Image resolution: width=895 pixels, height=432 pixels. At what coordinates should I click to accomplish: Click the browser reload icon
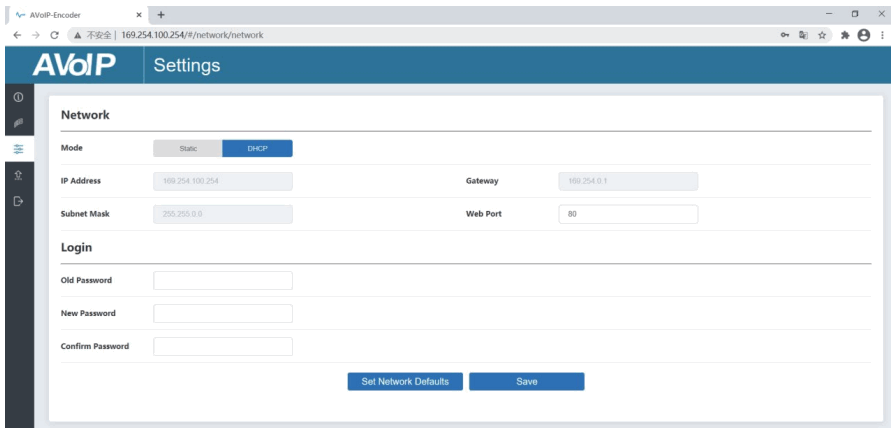point(54,35)
